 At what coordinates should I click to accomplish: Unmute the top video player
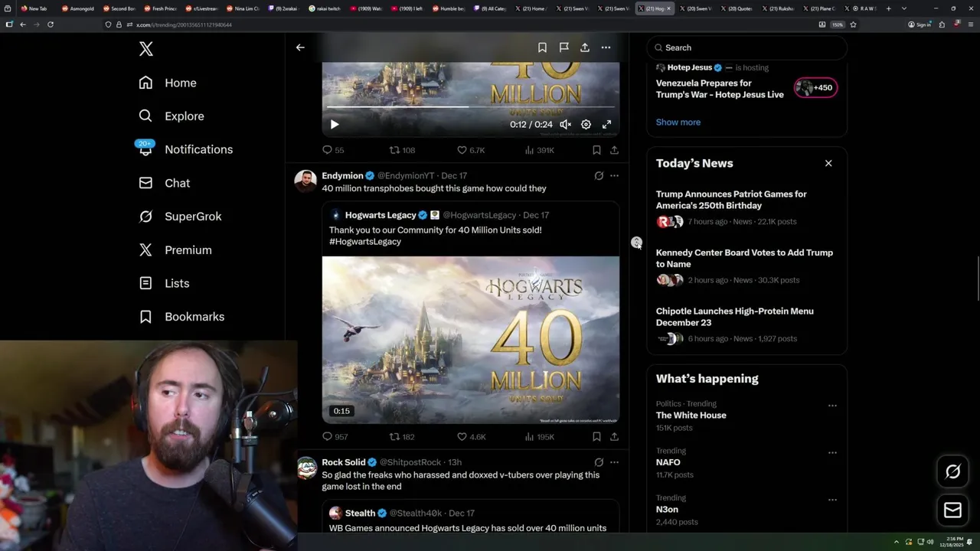tap(565, 124)
